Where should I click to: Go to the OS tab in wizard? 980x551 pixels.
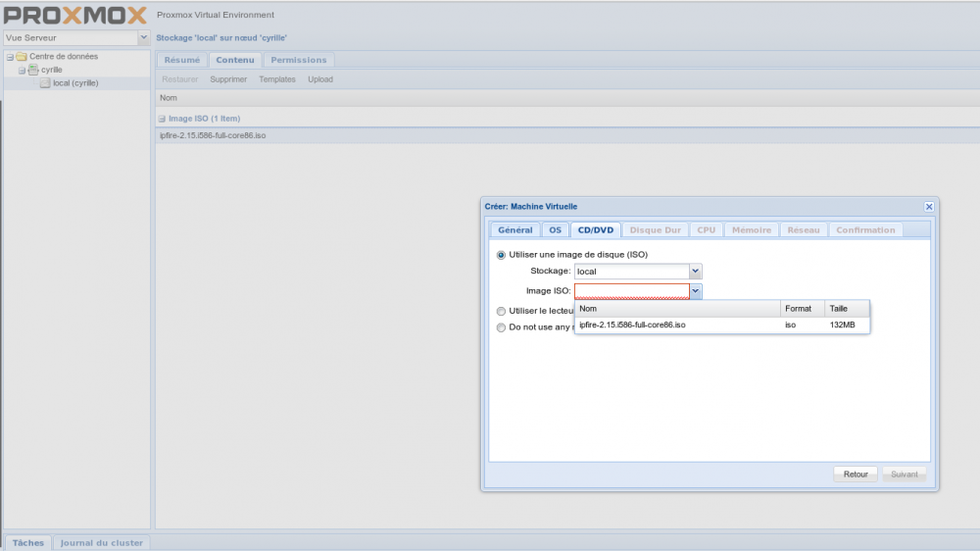pos(555,230)
